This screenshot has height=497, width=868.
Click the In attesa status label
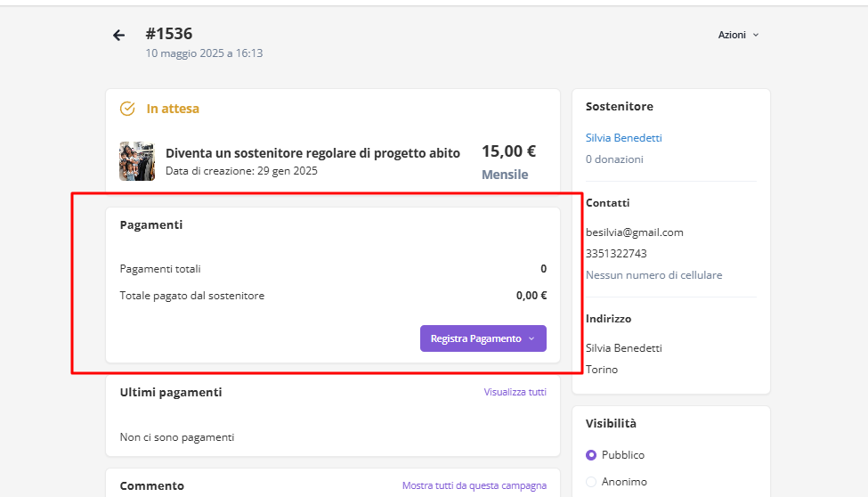tap(173, 109)
